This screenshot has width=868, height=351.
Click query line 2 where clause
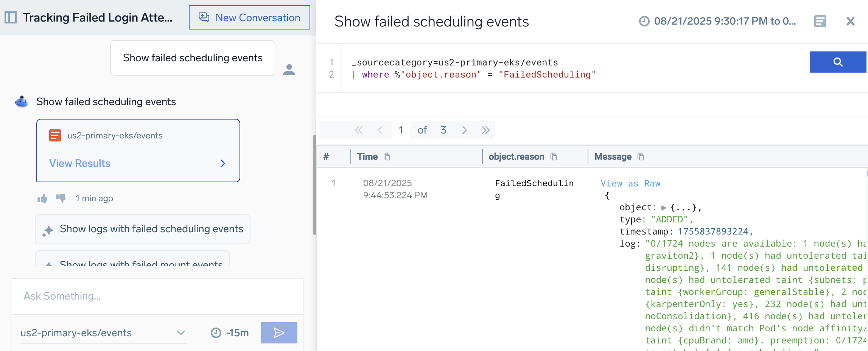tap(474, 75)
